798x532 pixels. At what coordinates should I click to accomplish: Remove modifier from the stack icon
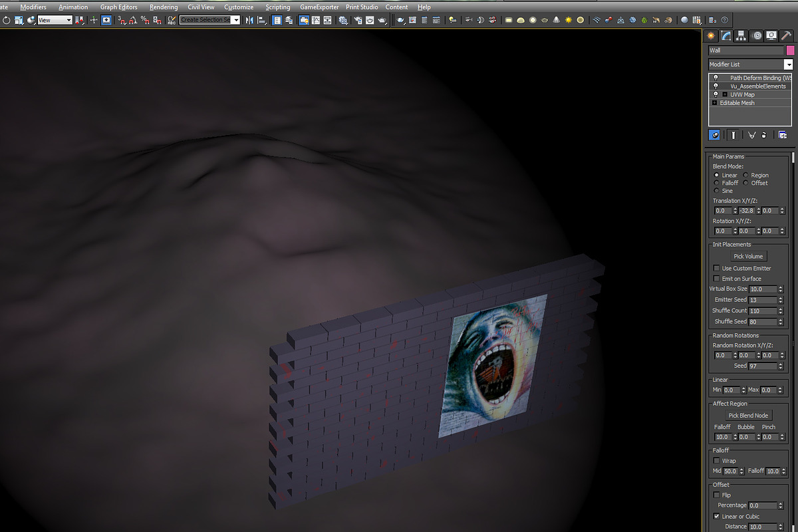pos(764,135)
